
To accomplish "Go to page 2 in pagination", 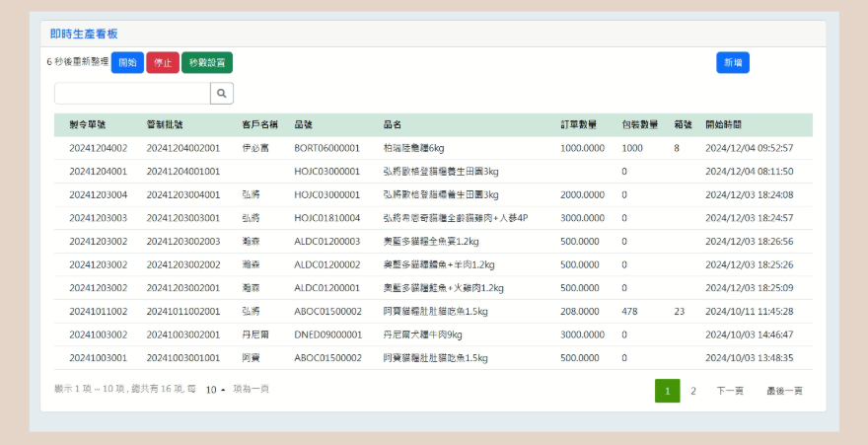I will pos(693,391).
